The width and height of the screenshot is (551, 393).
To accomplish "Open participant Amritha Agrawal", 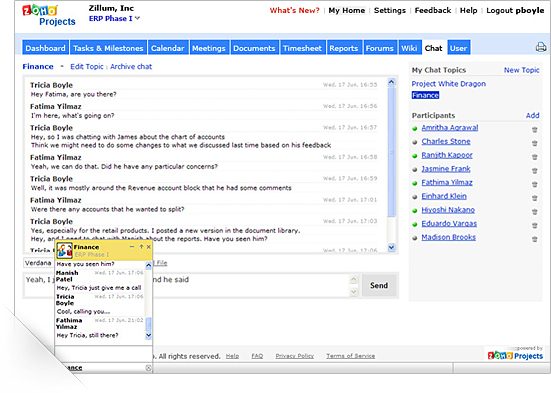I will [450, 128].
